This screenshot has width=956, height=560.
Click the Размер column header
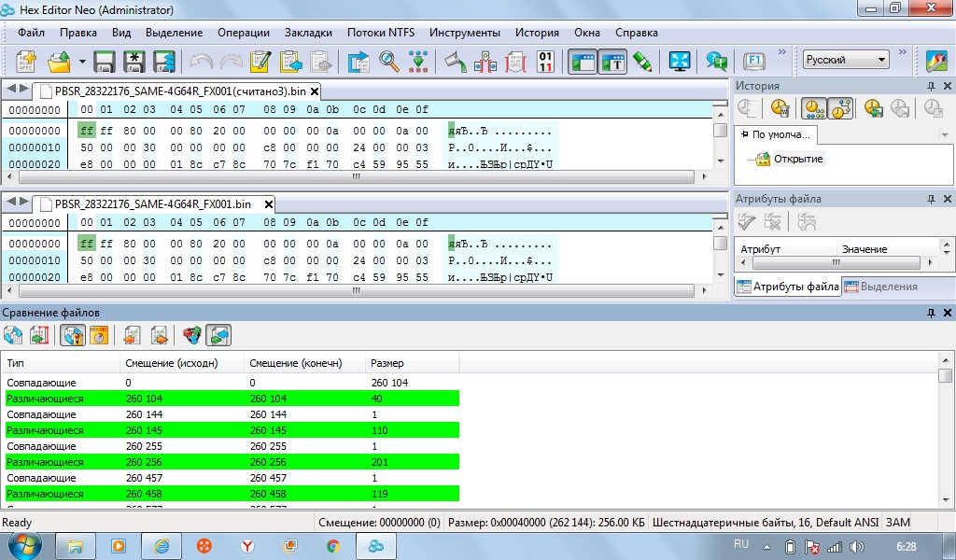click(412, 363)
